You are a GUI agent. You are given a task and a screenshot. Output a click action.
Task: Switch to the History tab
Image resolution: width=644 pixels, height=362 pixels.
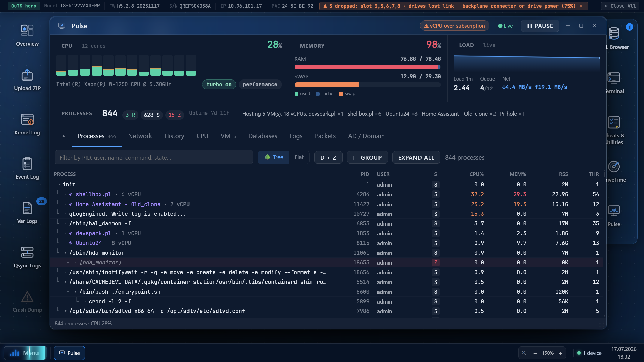point(174,136)
